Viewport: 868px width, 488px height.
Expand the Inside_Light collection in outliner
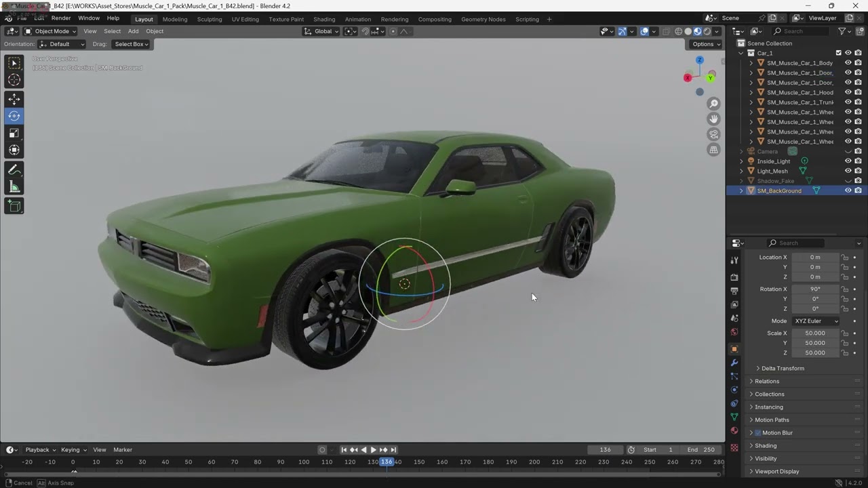pyautogui.click(x=741, y=161)
